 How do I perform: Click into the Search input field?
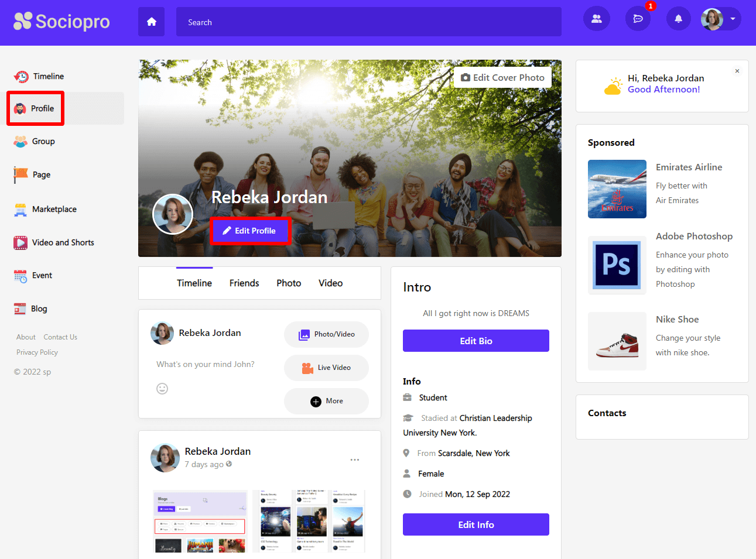368,22
